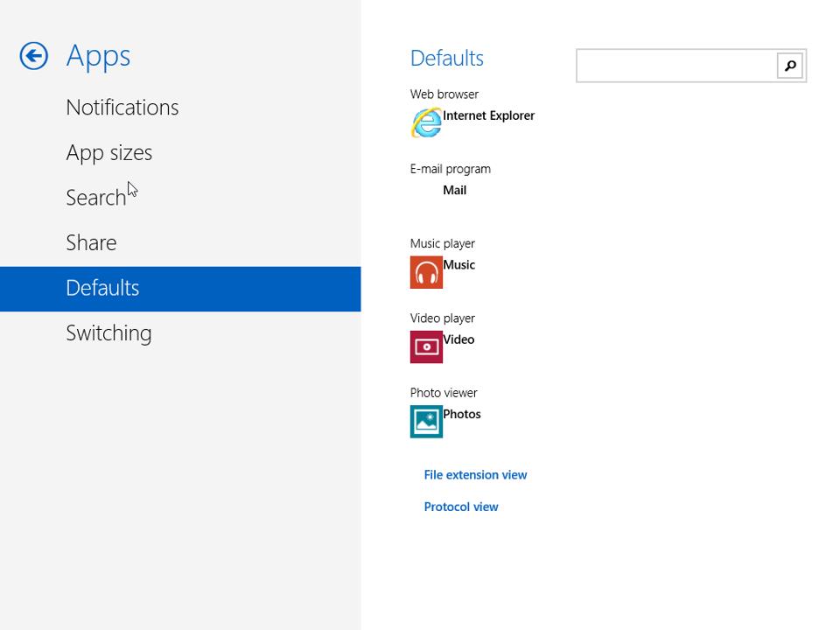Choose default video player labeled Video
The width and height of the screenshot is (840, 630).
(458, 339)
